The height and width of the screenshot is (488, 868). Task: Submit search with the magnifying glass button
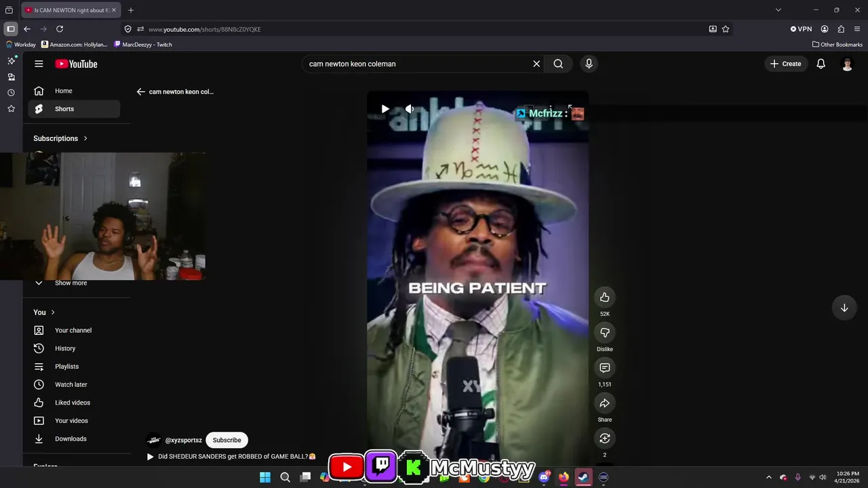pos(558,64)
